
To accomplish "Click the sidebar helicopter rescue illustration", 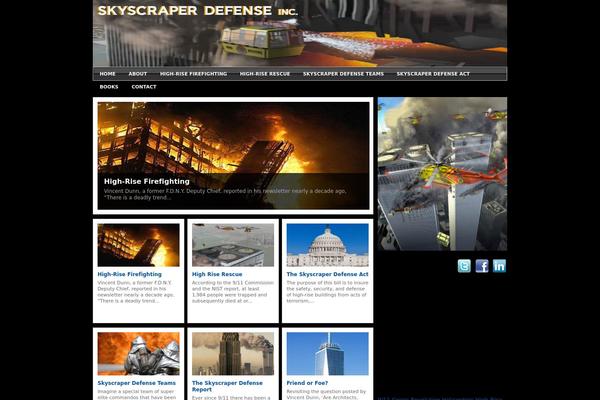I will point(442,174).
